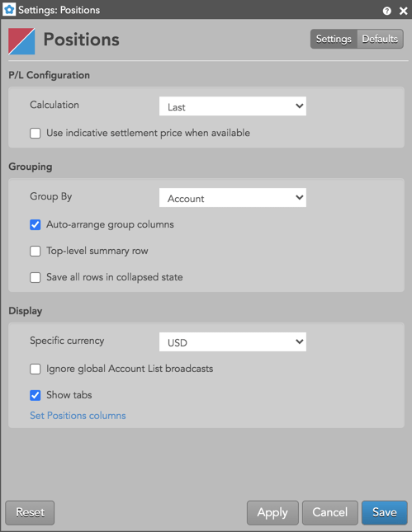This screenshot has height=532, width=412.
Task: Open the Calculation dropdown set to Last
Action: click(x=233, y=106)
